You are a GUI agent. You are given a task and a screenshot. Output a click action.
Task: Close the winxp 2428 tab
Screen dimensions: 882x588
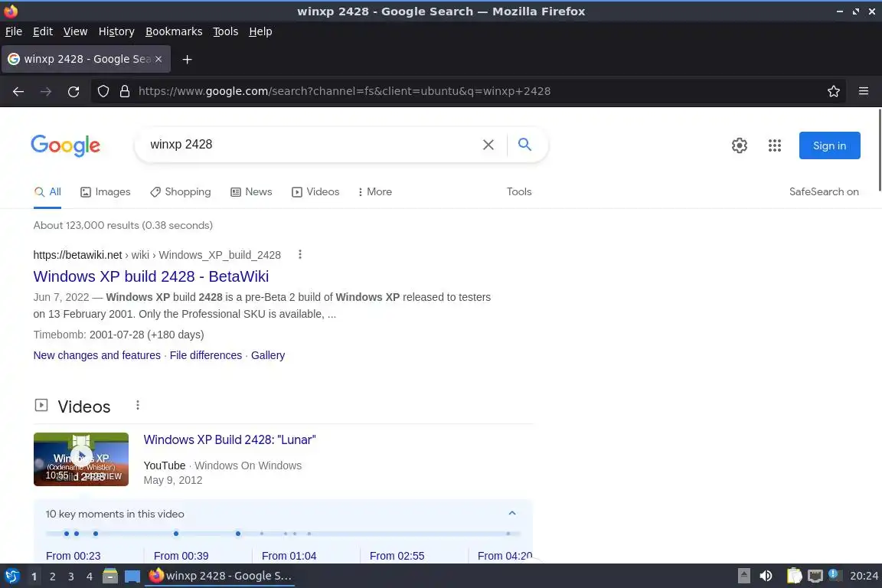pos(158,59)
